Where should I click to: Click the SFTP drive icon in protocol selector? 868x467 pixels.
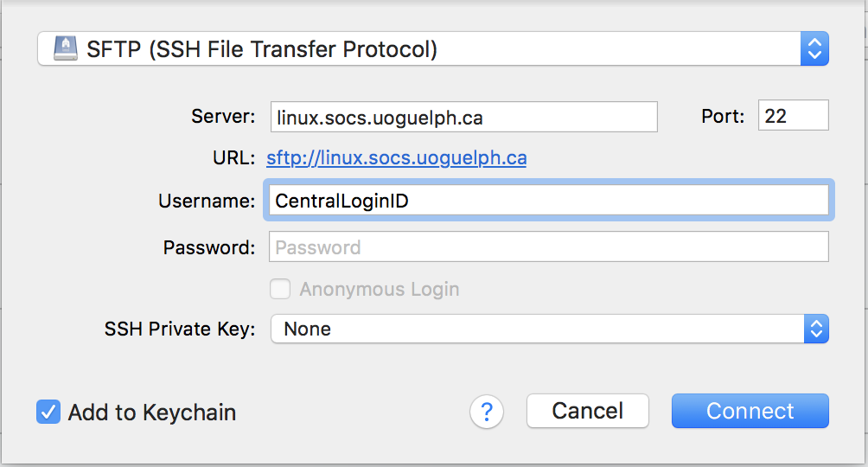(x=66, y=48)
